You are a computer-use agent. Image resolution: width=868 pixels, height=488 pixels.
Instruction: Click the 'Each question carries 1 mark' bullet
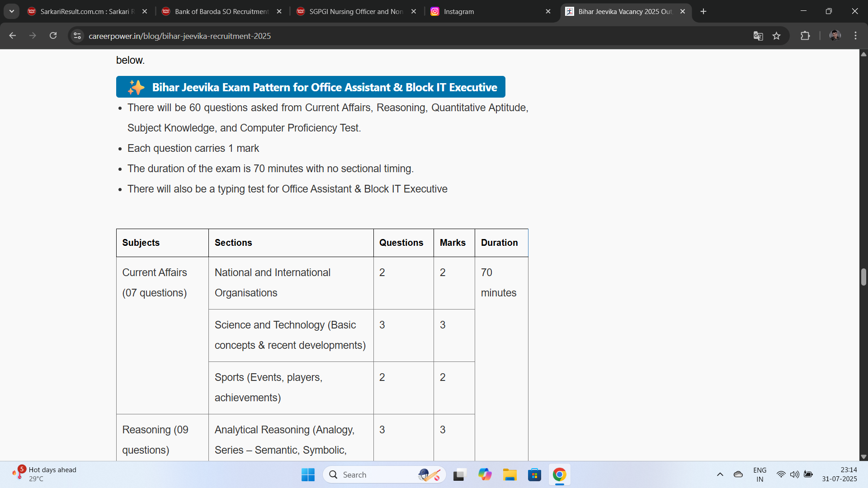click(x=193, y=148)
